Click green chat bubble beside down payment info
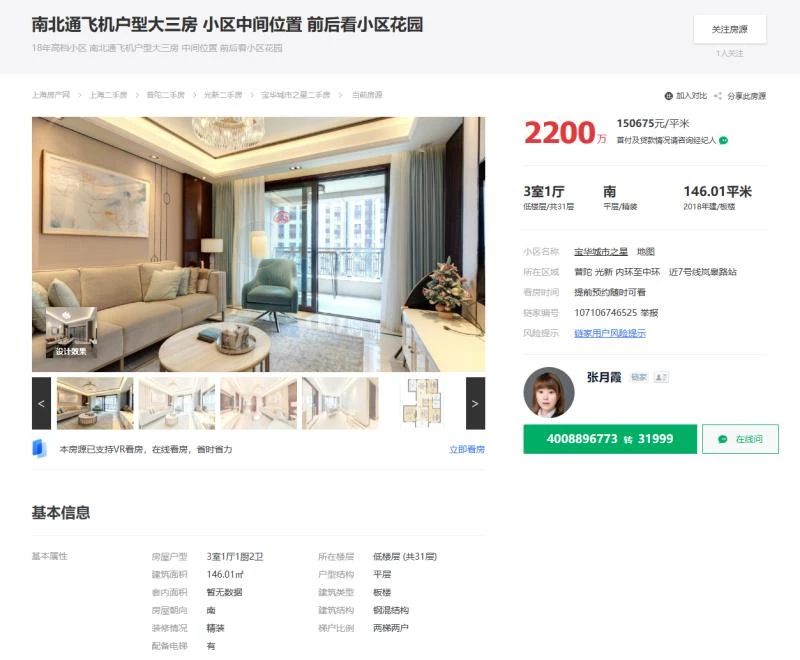800x660 pixels. [723, 140]
